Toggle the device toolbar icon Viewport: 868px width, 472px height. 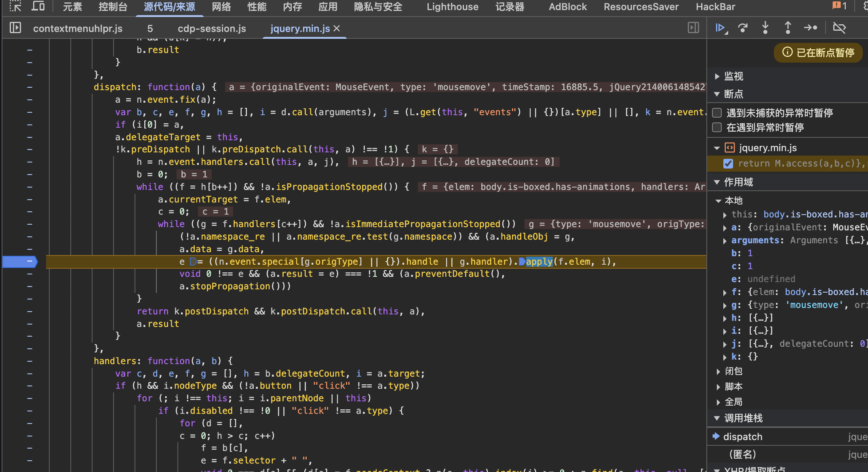point(38,6)
